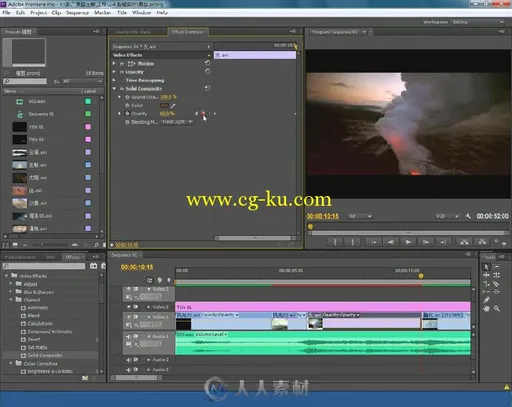Reset the Motion effect parameters
The width and height of the screenshot is (512, 407).
pos(207,63)
